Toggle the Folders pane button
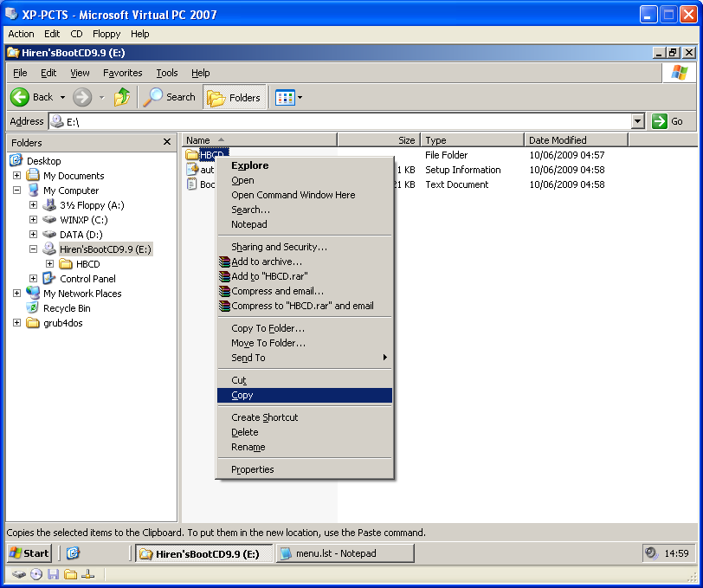Screen dimensions: 703x588 point(234,97)
